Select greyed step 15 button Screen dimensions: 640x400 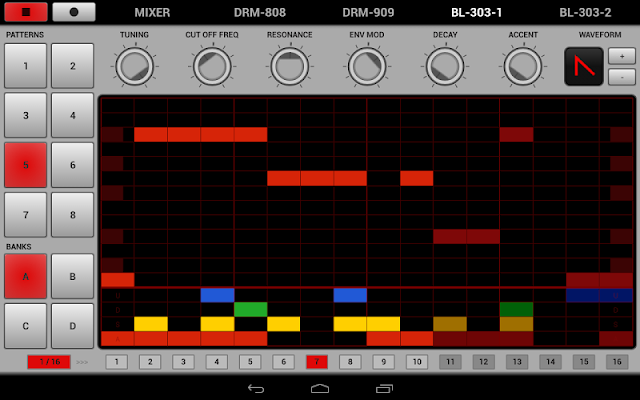(584, 362)
